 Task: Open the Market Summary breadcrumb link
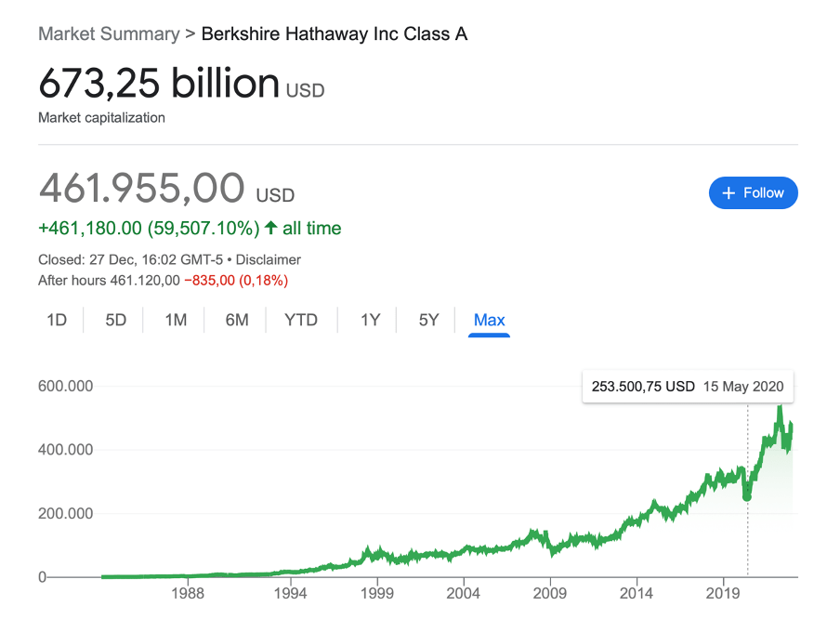click(x=110, y=33)
